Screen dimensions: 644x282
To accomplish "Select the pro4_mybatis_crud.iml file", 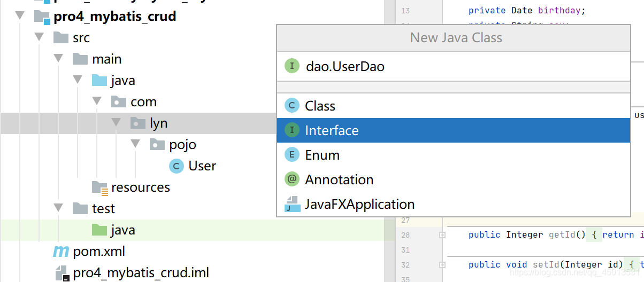I will 141,273.
